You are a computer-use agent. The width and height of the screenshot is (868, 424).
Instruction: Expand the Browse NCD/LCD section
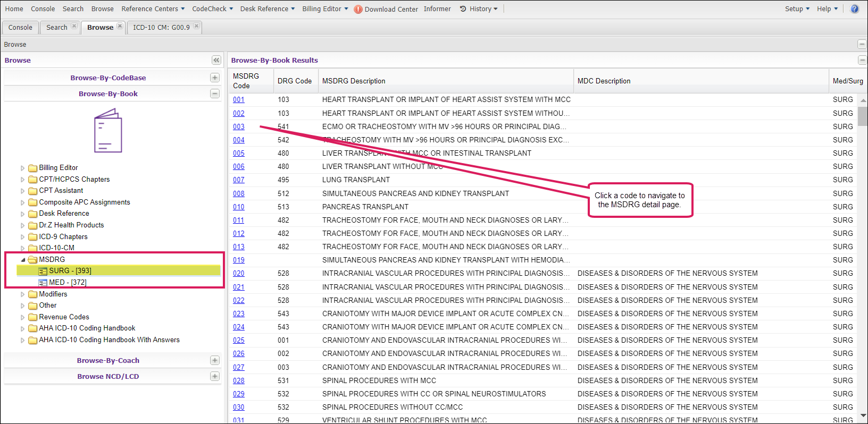(x=215, y=376)
